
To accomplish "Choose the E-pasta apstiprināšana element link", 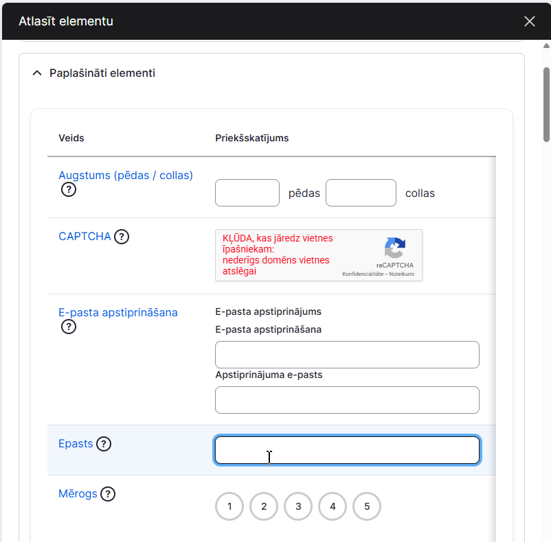I will click(118, 312).
